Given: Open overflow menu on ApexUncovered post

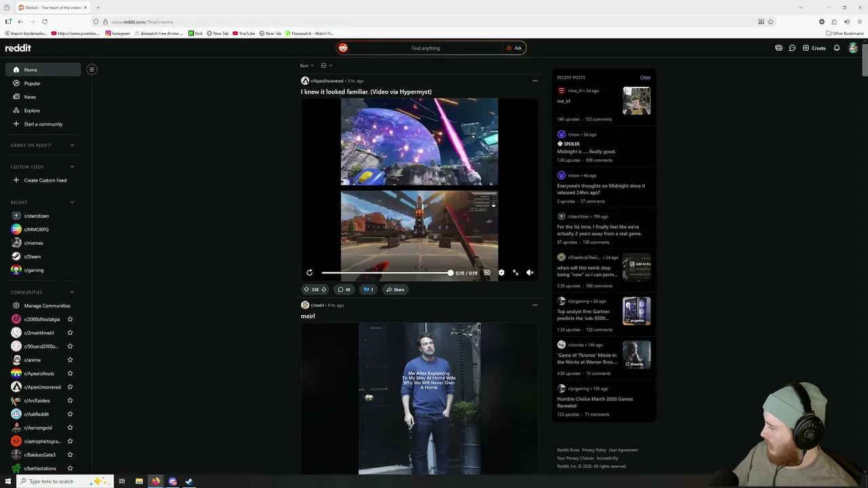Looking at the screenshot, I should [535, 81].
